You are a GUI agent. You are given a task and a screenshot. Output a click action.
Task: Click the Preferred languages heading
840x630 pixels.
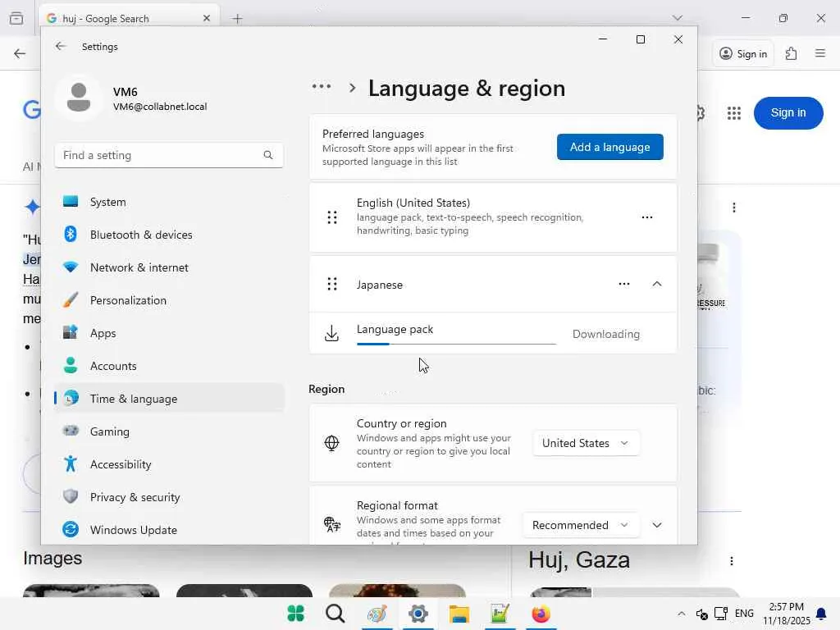tap(373, 134)
